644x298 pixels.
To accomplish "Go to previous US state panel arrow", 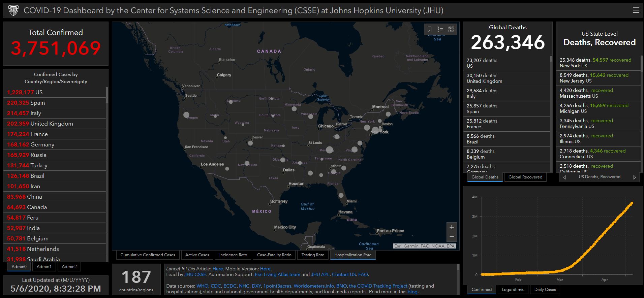I will click(x=564, y=177).
